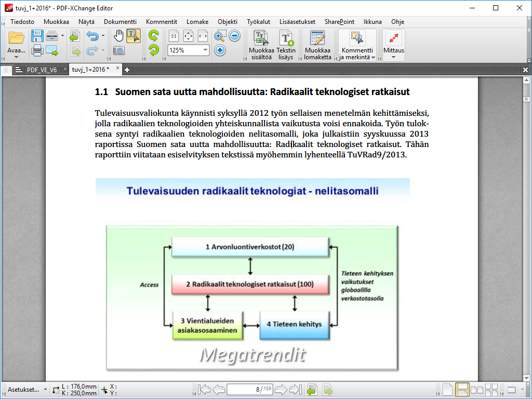Fit the page to window icon
Image resolution: width=532 pixels, height=399 pixels.
coord(188,36)
